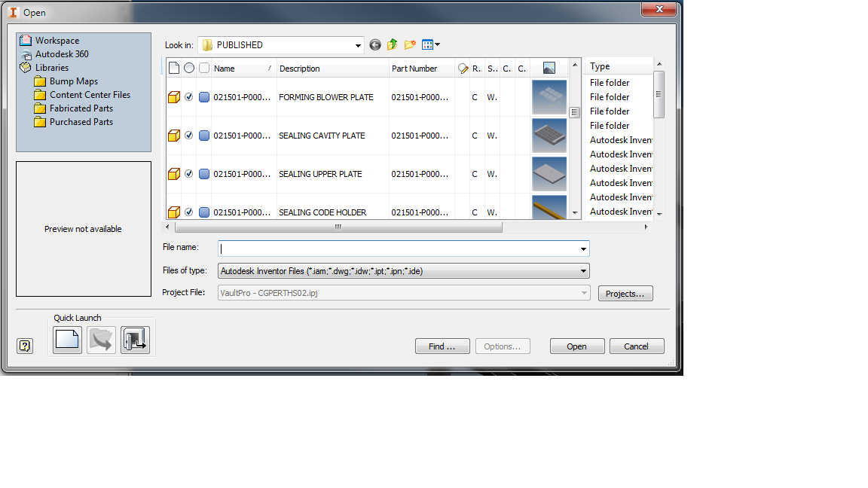Click the file list vertical scroll down arrow
Viewport: 868px width, 488px height.
click(x=575, y=213)
